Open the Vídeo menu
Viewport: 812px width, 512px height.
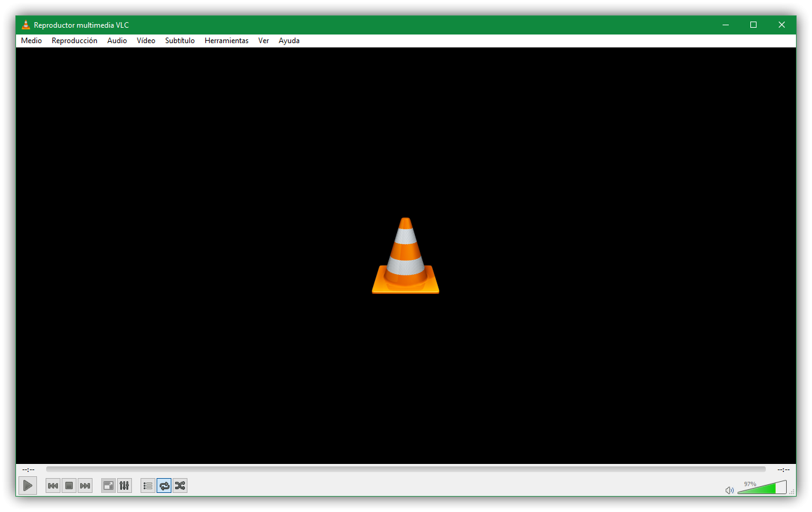pyautogui.click(x=146, y=41)
